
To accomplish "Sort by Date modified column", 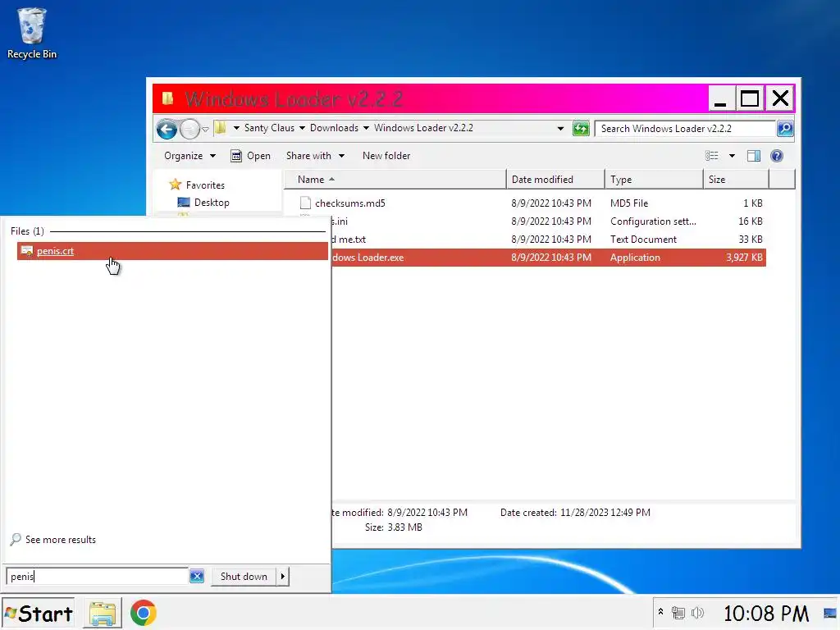I will (555, 180).
